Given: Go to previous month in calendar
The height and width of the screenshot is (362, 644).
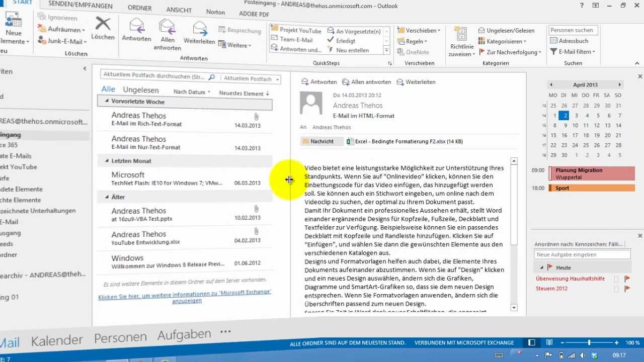Looking at the screenshot, I should (x=551, y=85).
